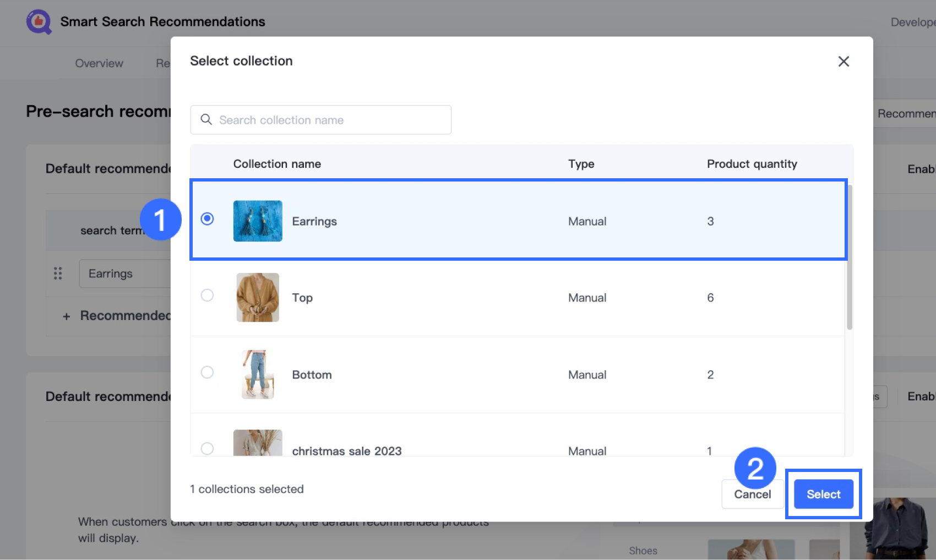The image size is (936, 560).
Task: Click the Product quantity column header
Action: pyautogui.click(x=752, y=164)
